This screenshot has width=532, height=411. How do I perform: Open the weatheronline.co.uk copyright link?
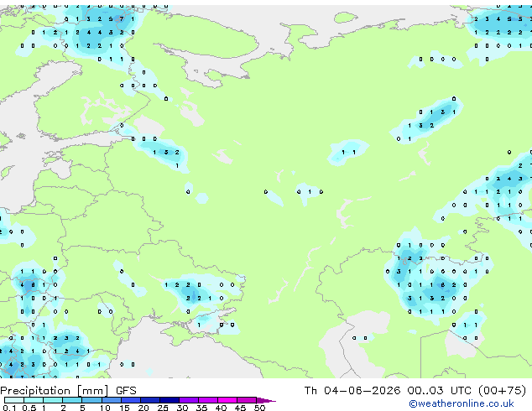pyautogui.click(x=461, y=403)
